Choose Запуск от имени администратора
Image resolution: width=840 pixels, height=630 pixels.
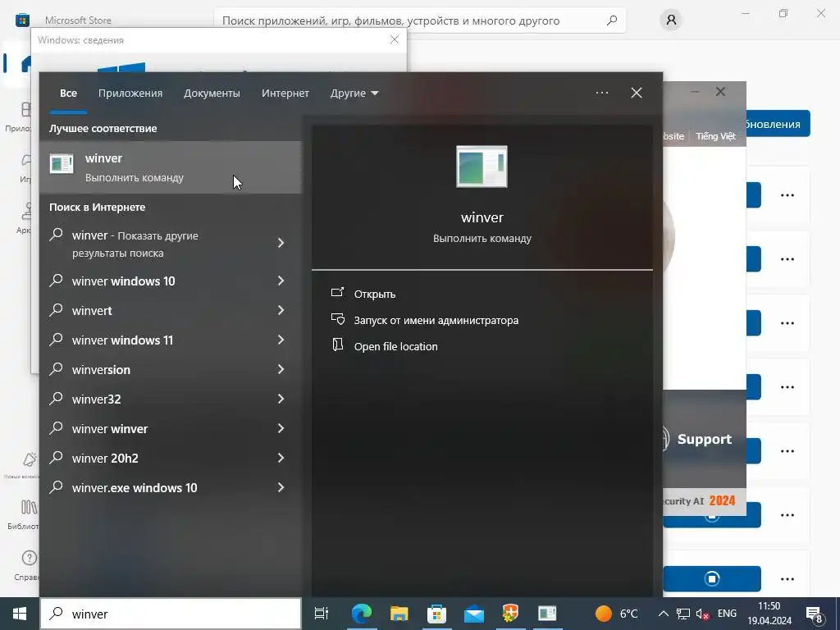(x=436, y=321)
